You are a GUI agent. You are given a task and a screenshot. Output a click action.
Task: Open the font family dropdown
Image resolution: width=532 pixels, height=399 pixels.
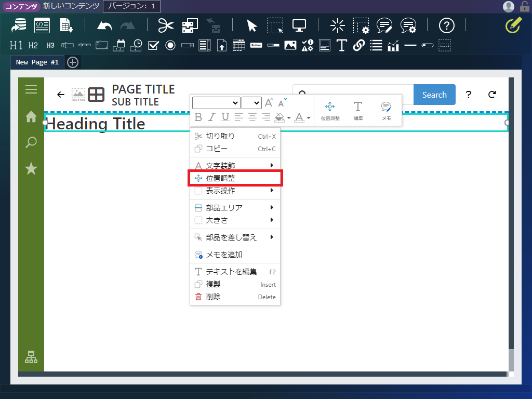click(216, 103)
